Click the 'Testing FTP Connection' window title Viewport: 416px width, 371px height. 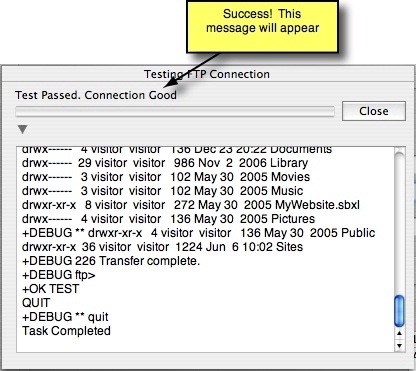coord(207,74)
